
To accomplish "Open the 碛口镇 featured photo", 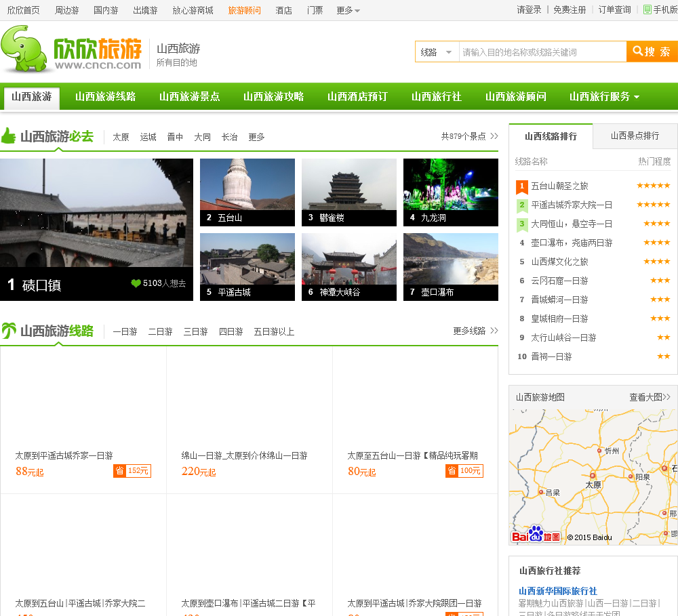I will tap(96, 230).
